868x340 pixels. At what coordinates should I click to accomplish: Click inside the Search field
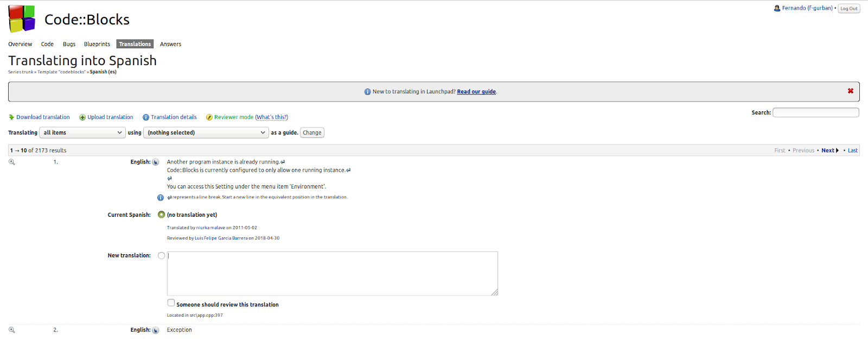[x=815, y=112]
